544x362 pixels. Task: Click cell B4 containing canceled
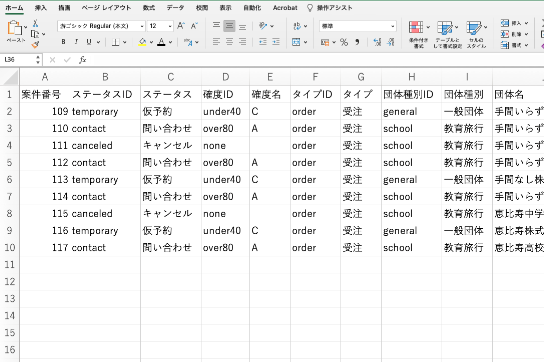pos(105,145)
